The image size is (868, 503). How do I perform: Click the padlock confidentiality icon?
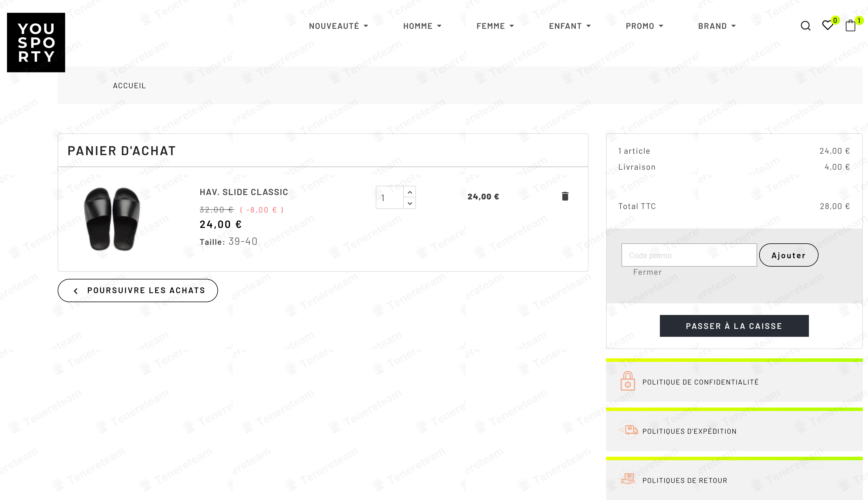click(628, 381)
